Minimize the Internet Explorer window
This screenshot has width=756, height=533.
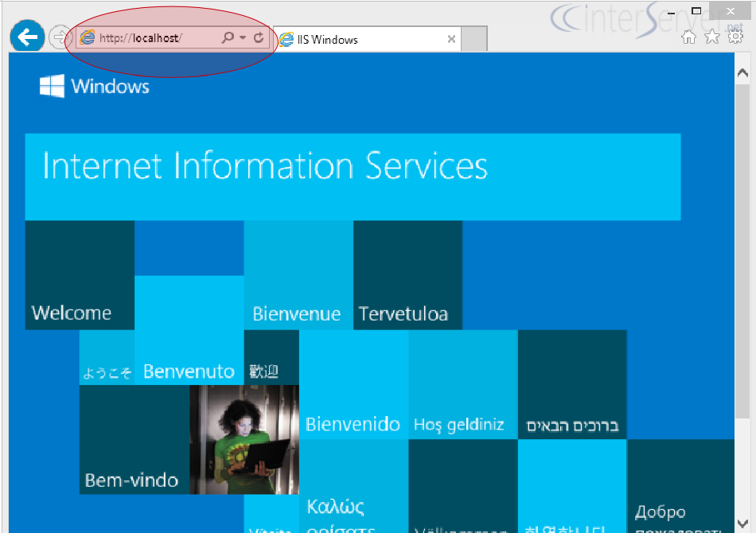point(671,13)
